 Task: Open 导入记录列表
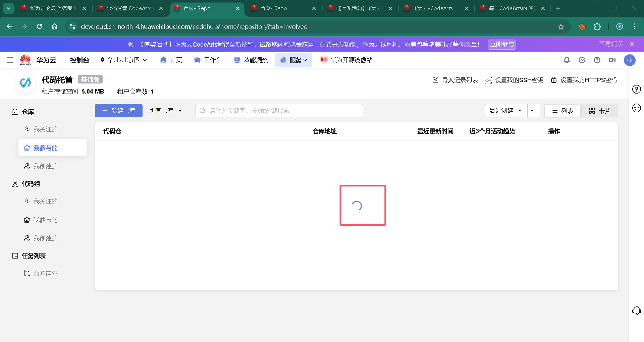(455, 80)
